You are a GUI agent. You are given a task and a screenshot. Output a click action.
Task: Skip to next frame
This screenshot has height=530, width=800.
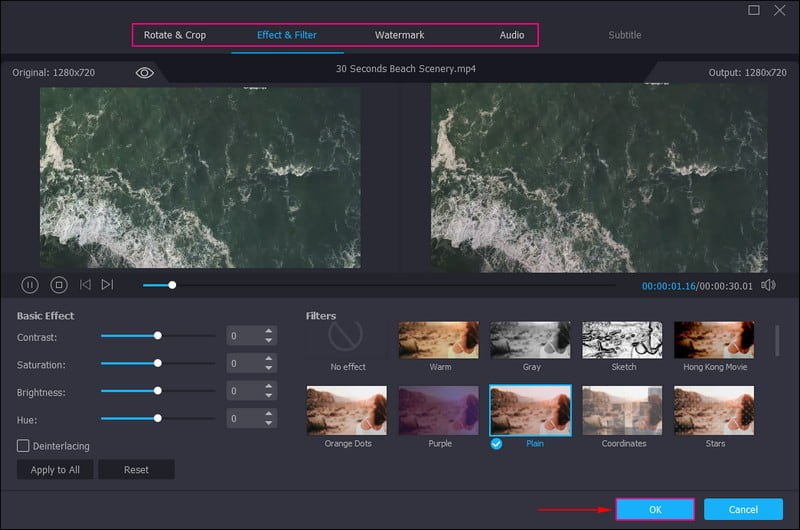click(x=107, y=285)
